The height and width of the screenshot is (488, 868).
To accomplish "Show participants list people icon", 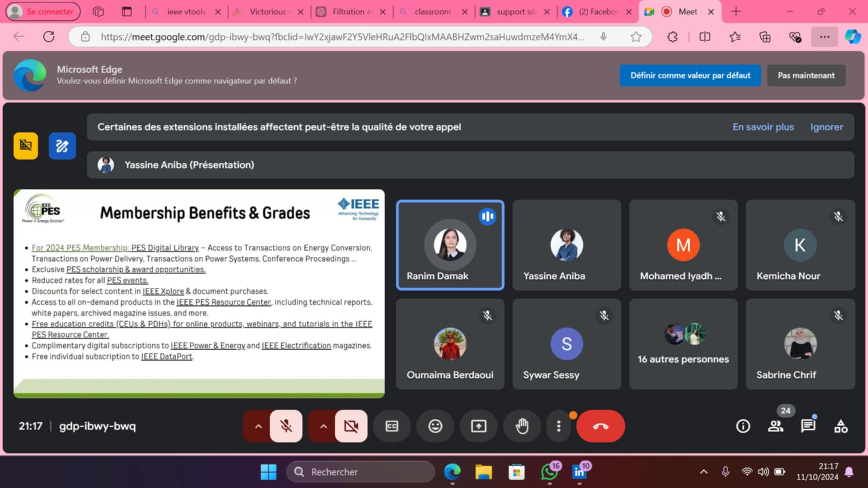I will 776,426.
